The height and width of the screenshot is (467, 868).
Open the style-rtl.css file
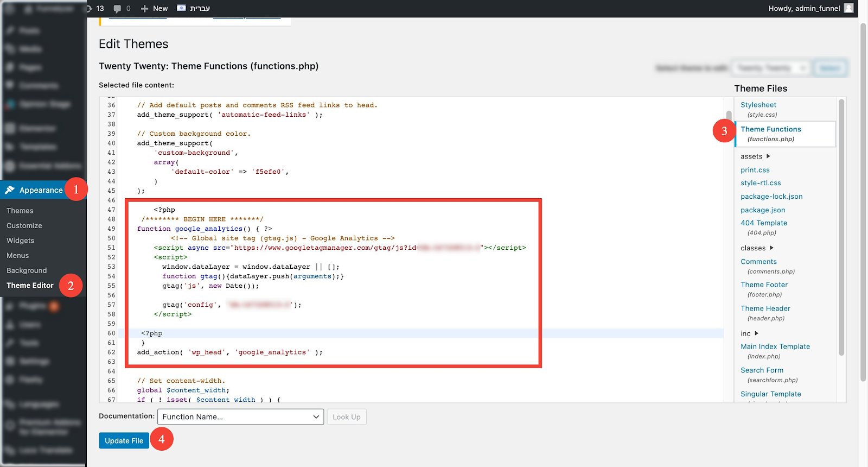point(761,183)
